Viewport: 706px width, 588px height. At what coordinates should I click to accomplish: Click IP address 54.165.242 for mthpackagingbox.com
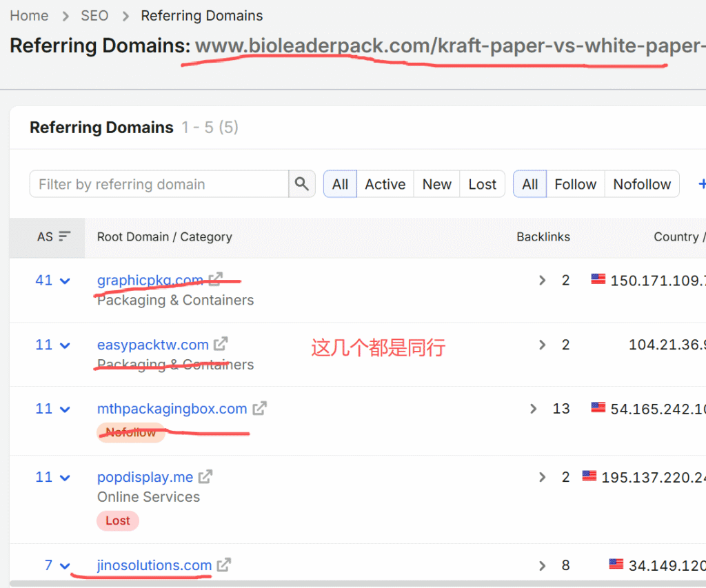[x=658, y=409]
